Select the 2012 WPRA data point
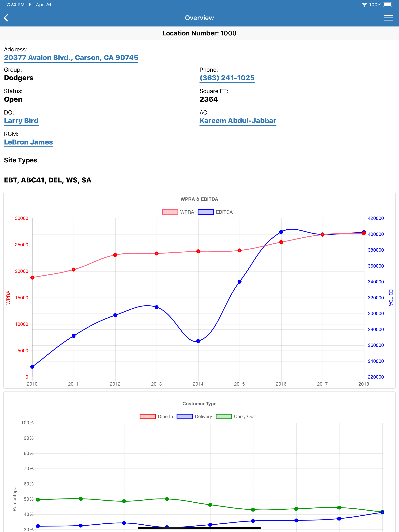Viewport: 399px width, 532px height. pos(115,255)
